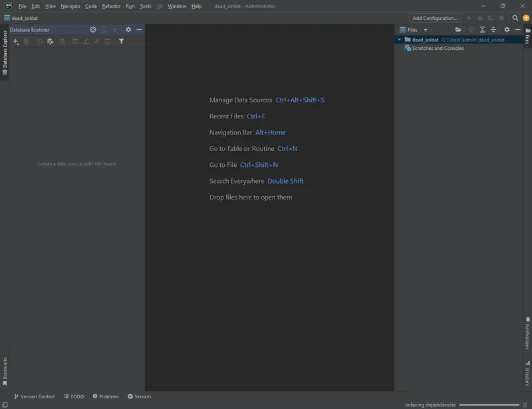Open the Refactor menu

(110, 6)
